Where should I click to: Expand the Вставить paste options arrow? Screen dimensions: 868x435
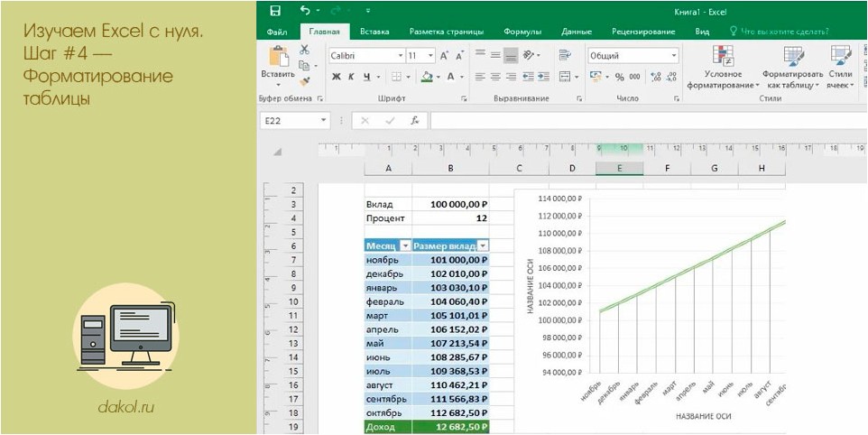point(279,85)
